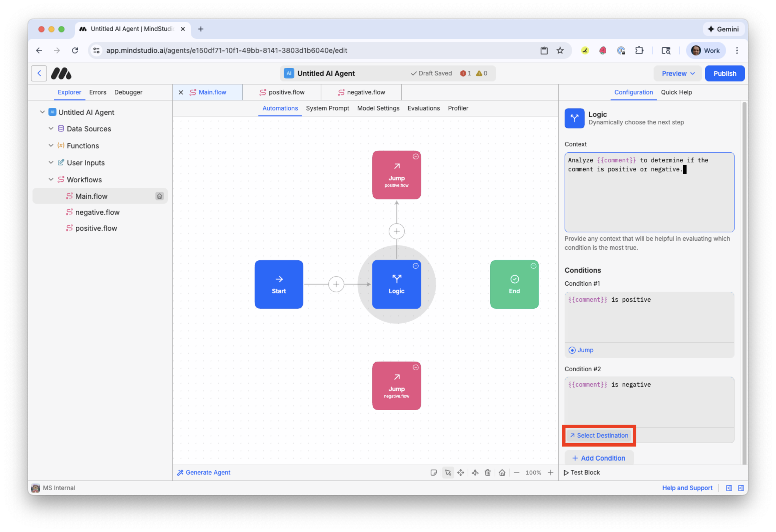This screenshot has width=776, height=532.
Task: Zoom in with the plus icon
Action: click(x=550, y=472)
